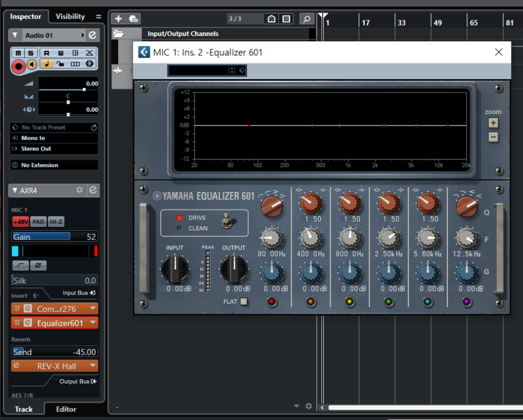The width and height of the screenshot is (523, 420).
Task: Open Edit Channel Settings for Audio 01
Action: coord(92,35)
